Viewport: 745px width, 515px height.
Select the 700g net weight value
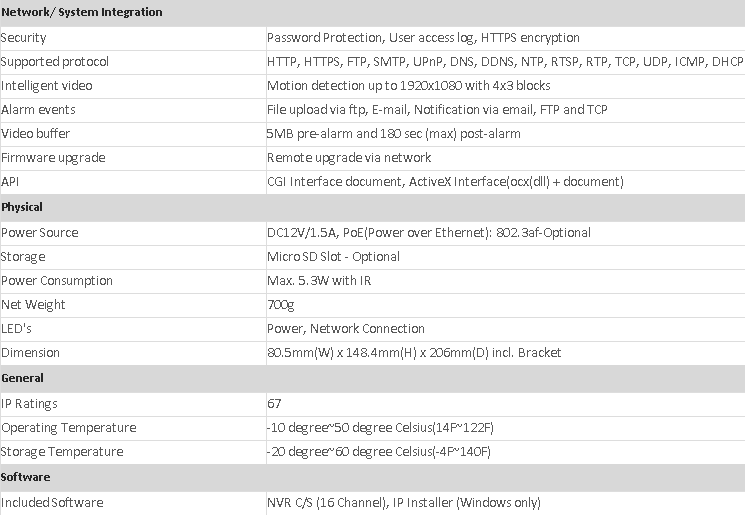(280, 305)
